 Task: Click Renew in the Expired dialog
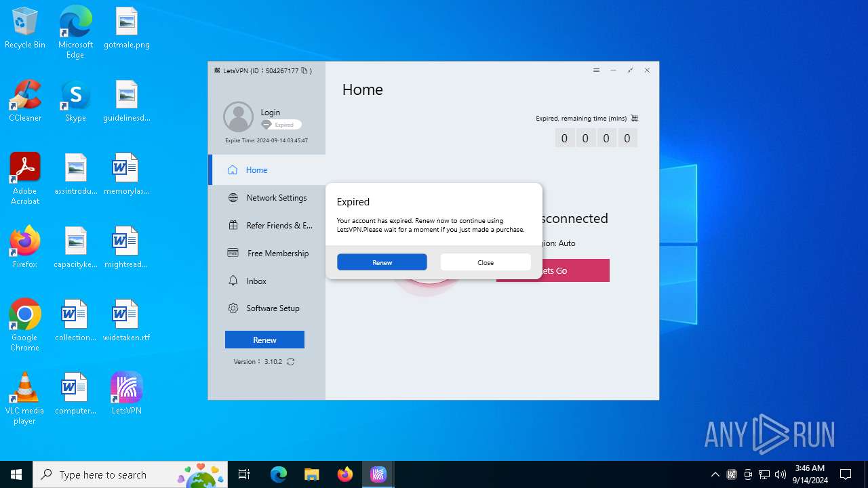(382, 262)
